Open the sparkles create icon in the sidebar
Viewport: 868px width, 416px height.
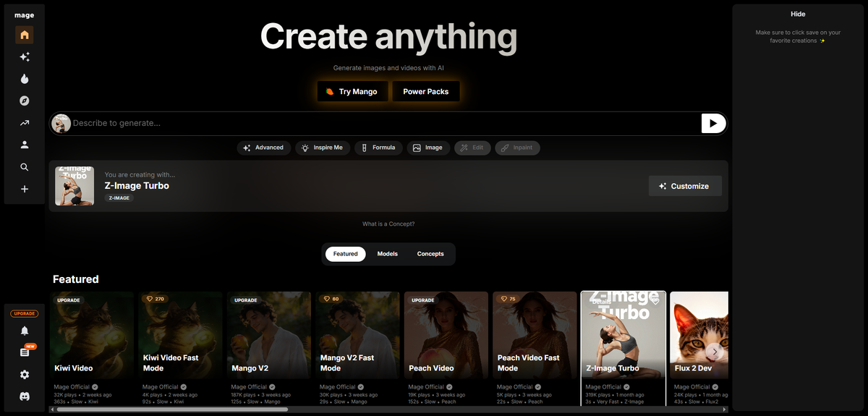25,57
